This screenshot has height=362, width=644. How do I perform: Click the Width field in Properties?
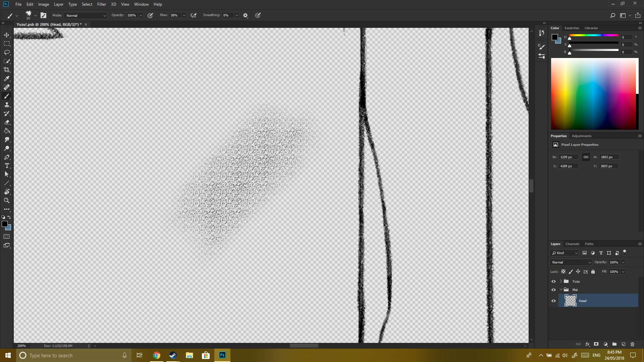pos(569,157)
